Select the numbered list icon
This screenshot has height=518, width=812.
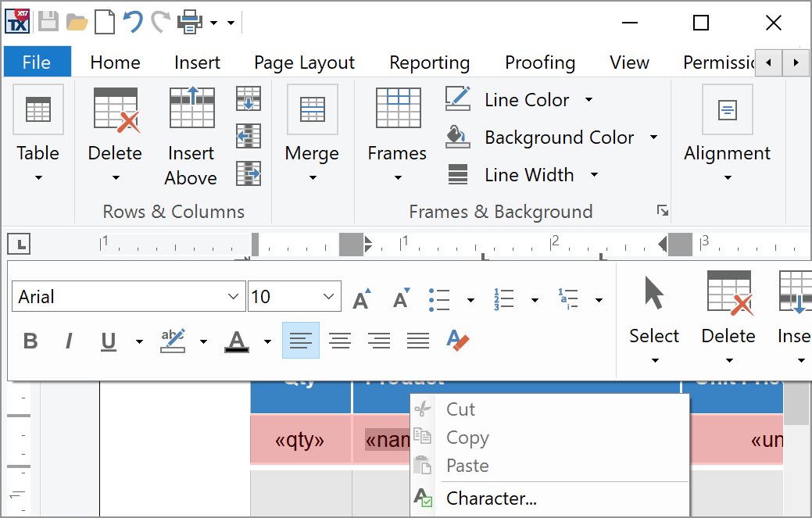(x=504, y=298)
